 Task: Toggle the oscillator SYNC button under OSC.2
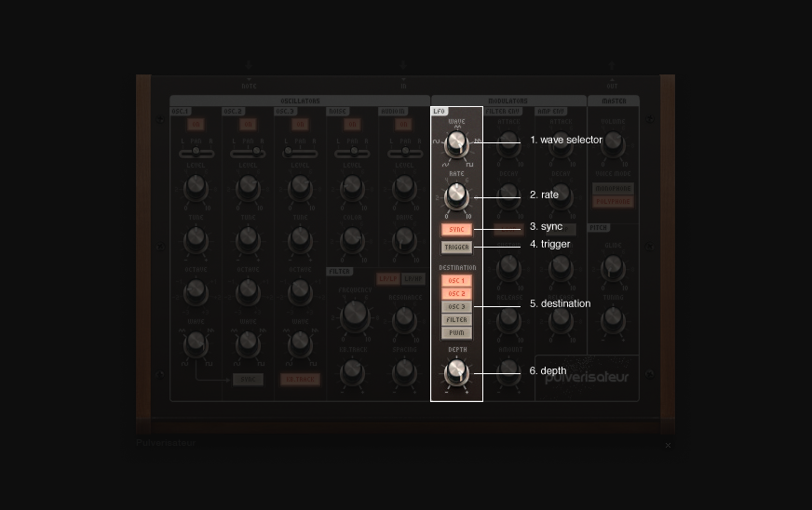coord(248,380)
